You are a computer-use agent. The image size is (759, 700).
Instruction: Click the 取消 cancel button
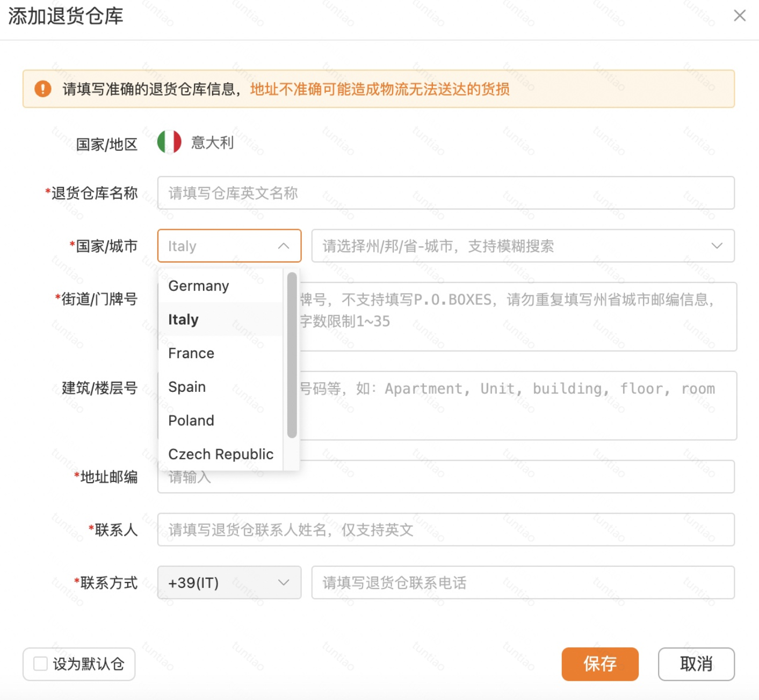696,664
